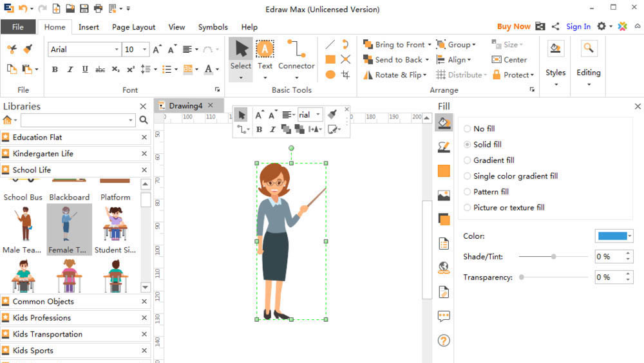Click the Sign In link
644x363 pixels.
point(578,26)
